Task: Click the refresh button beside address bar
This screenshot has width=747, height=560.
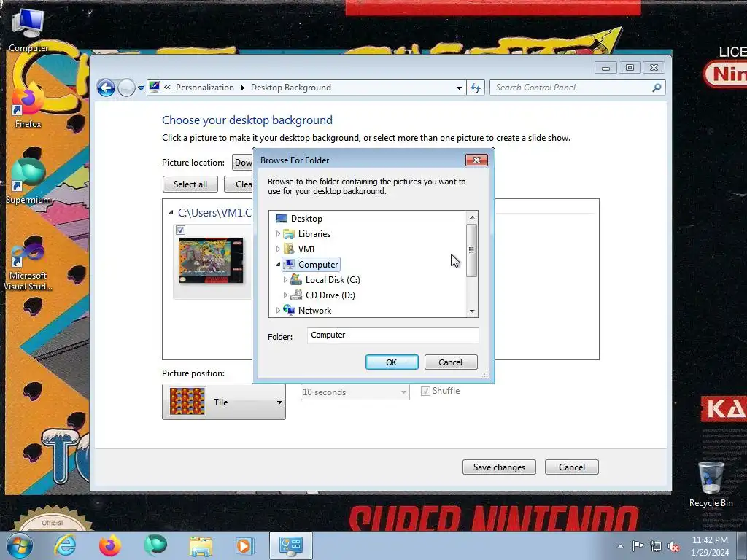Action: 476,87
